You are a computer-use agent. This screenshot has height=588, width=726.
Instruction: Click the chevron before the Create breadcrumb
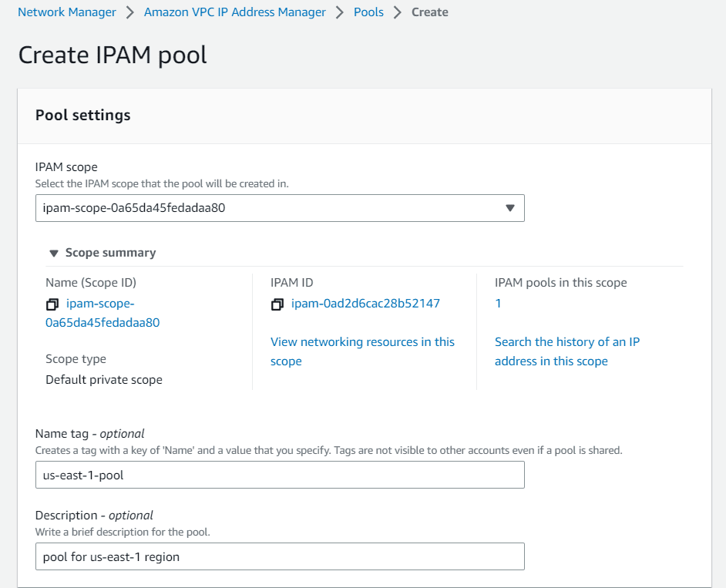397,12
